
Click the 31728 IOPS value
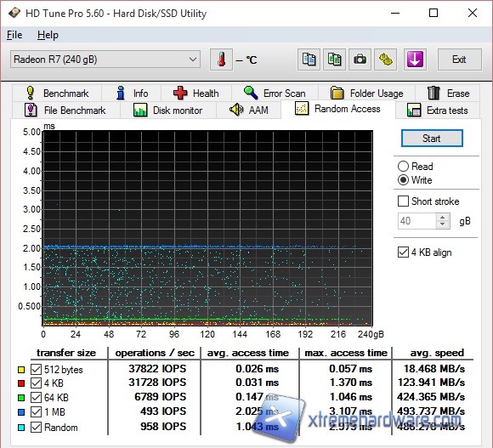point(157,383)
